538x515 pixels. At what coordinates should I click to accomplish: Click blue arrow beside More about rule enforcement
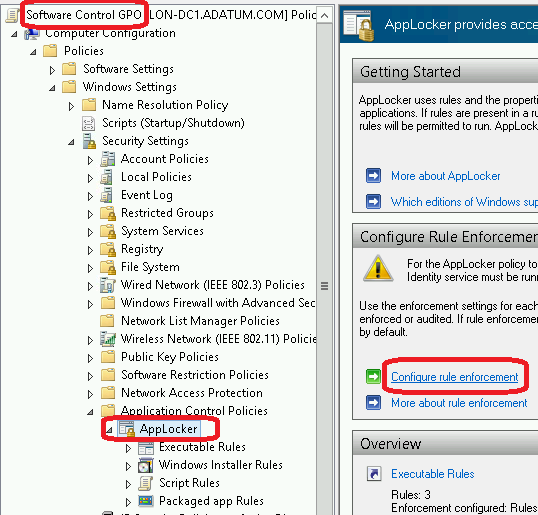pyautogui.click(x=373, y=402)
